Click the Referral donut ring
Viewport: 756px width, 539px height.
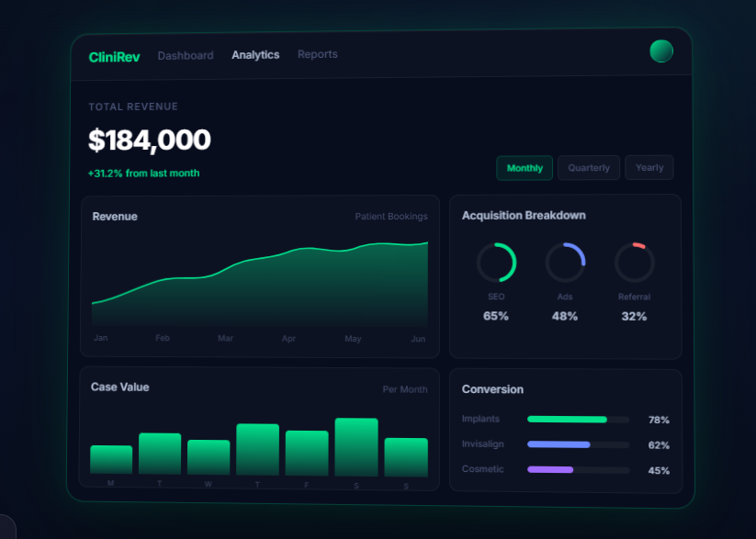point(634,263)
